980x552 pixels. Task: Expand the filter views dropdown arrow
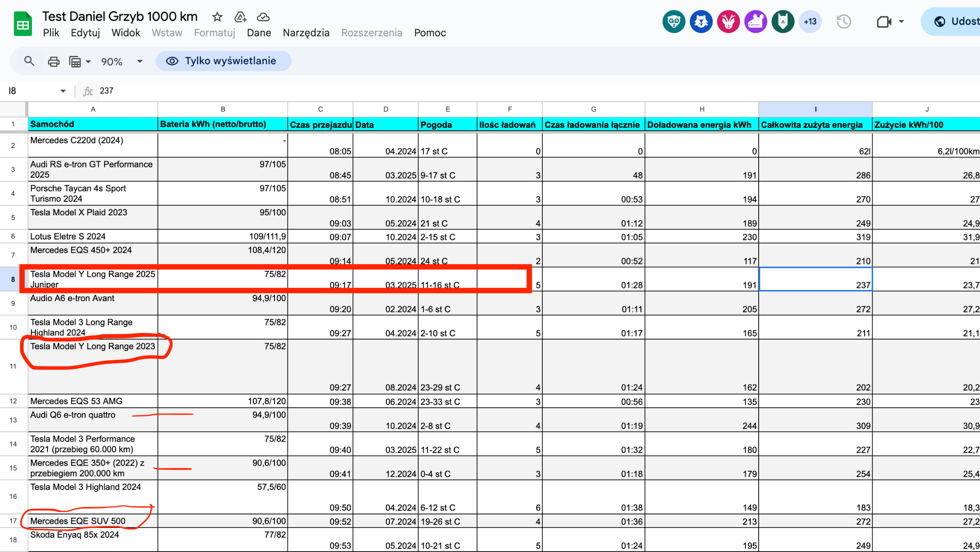[88, 62]
